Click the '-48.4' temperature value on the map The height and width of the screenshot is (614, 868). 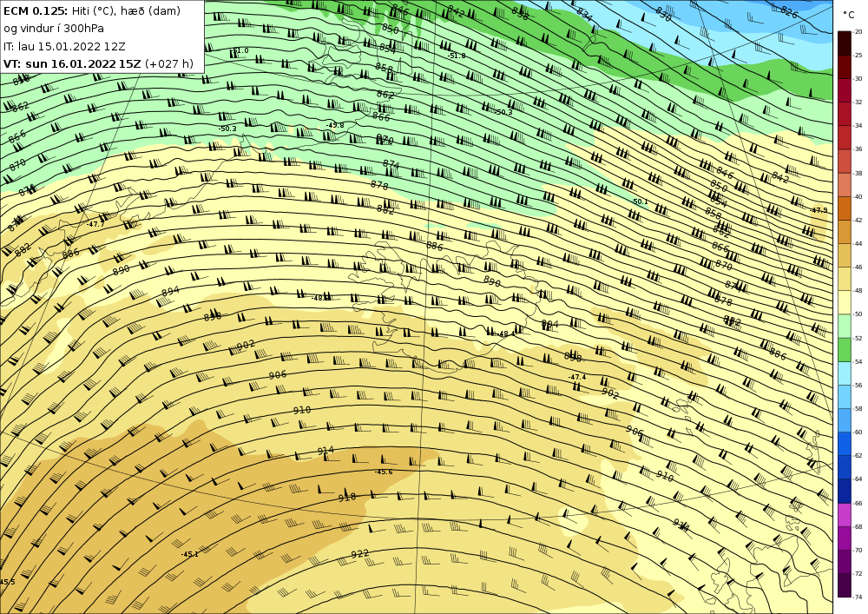pyautogui.click(x=505, y=333)
